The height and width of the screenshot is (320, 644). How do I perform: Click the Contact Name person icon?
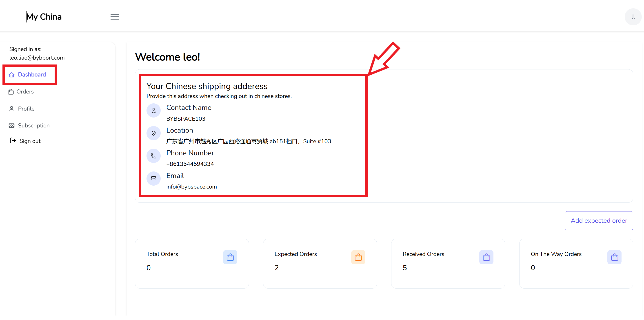click(x=153, y=110)
